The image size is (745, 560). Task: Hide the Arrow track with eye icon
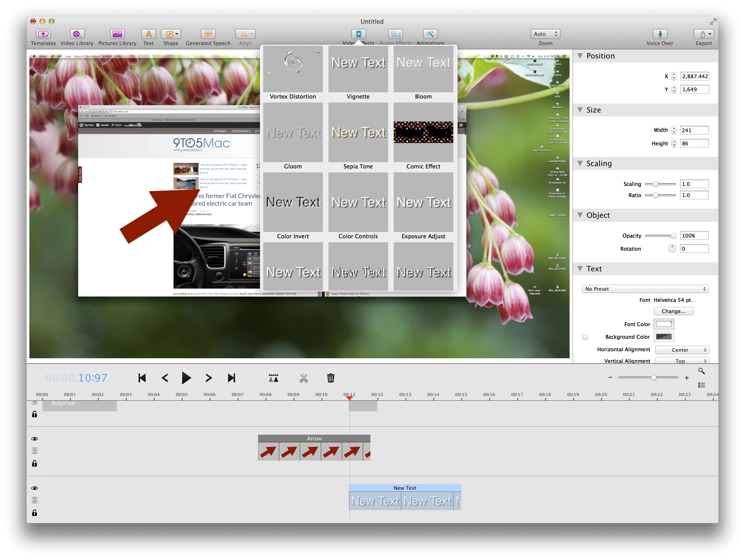[x=34, y=439]
